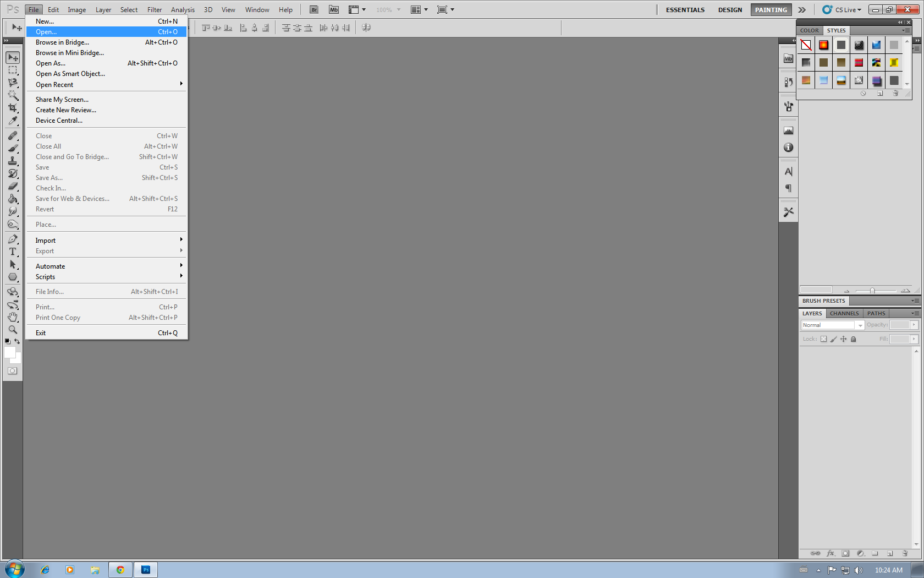The width and height of the screenshot is (924, 578).
Task: Select the Clone Stamp tool
Action: click(13, 161)
